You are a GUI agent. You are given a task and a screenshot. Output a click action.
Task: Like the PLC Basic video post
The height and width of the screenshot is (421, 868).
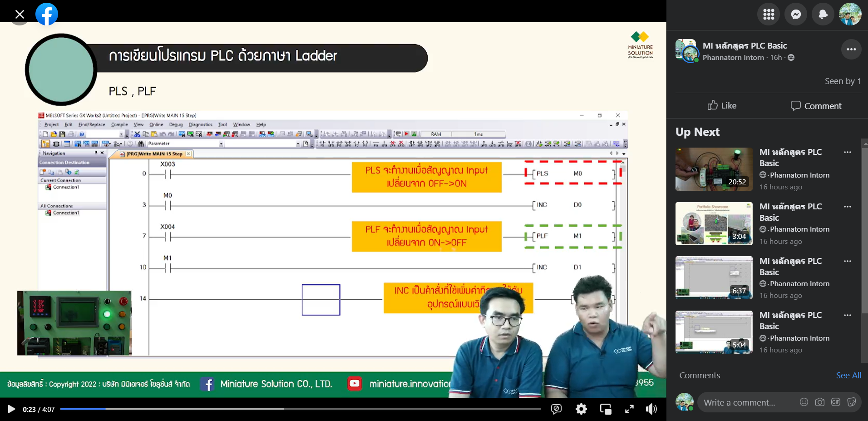tap(721, 105)
